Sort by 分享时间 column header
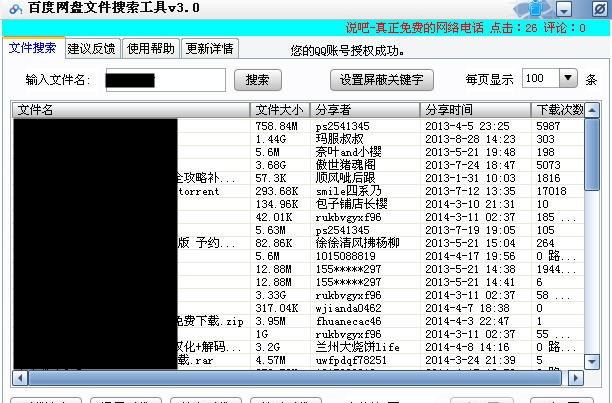 point(475,110)
